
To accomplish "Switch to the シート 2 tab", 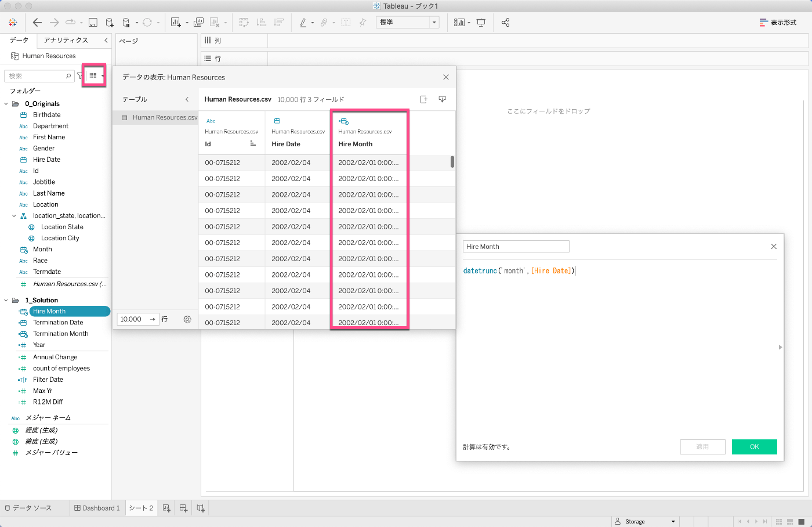I will click(141, 508).
